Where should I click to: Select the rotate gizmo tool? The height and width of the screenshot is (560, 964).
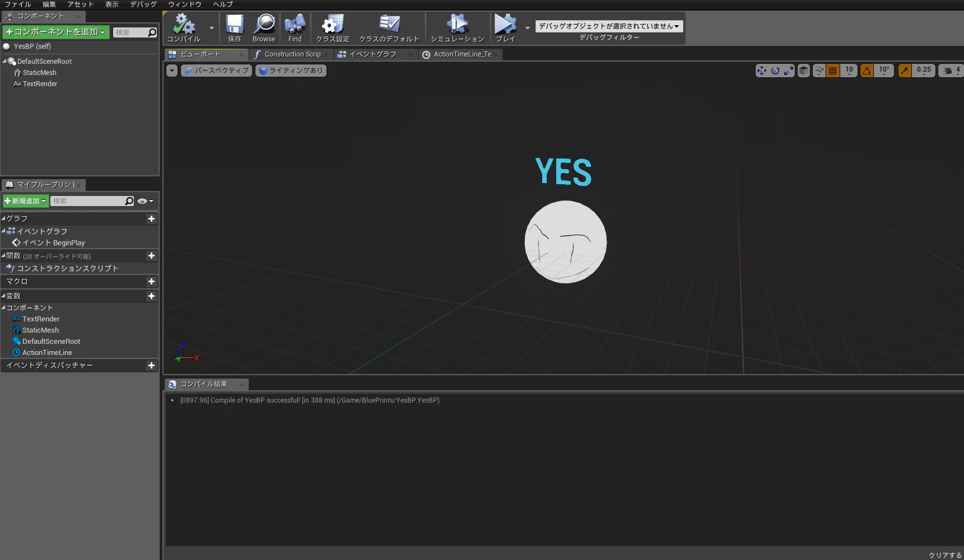pyautogui.click(x=775, y=71)
